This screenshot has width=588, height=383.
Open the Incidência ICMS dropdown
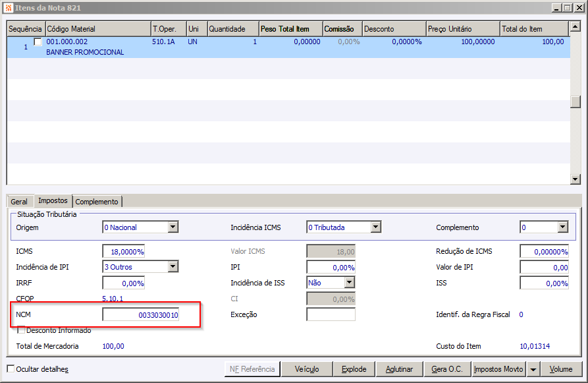pos(376,227)
